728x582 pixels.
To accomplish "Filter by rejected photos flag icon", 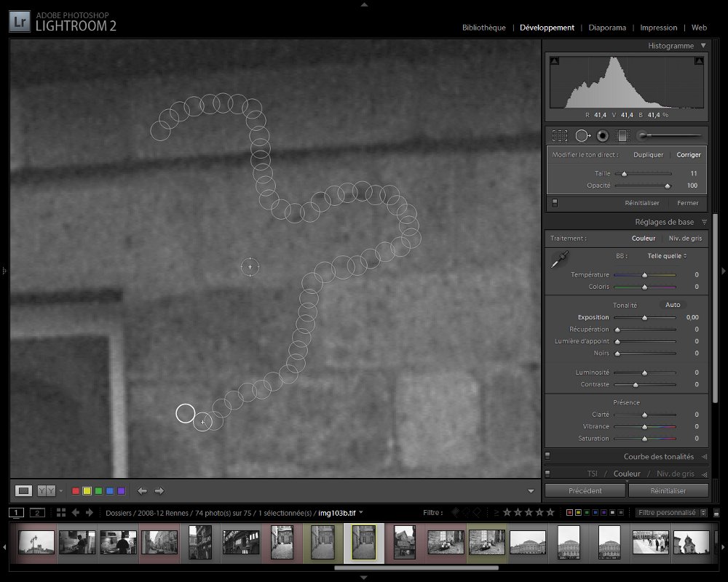I will click(x=477, y=512).
